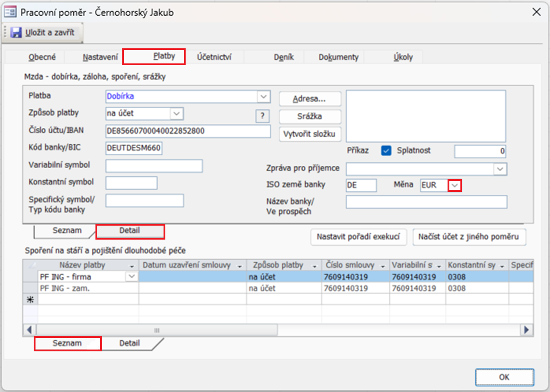Click Nastavit pořadí exekucí button
Image resolution: width=550 pixels, height=392 pixels.
pos(358,237)
